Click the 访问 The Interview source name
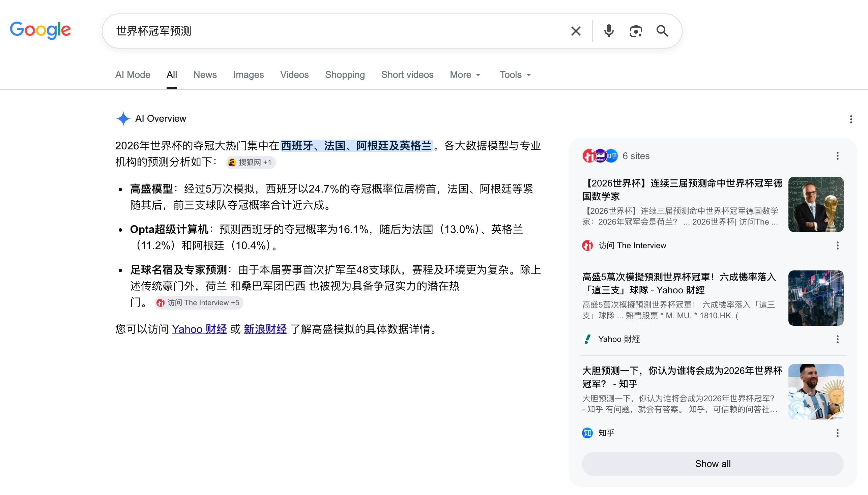The width and height of the screenshot is (868, 495). point(632,245)
